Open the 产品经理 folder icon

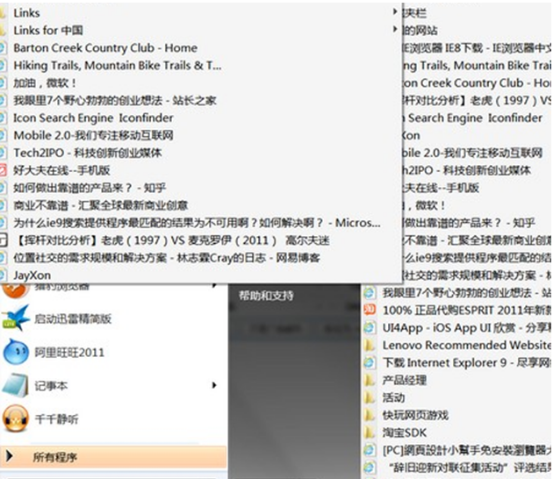point(369,380)
